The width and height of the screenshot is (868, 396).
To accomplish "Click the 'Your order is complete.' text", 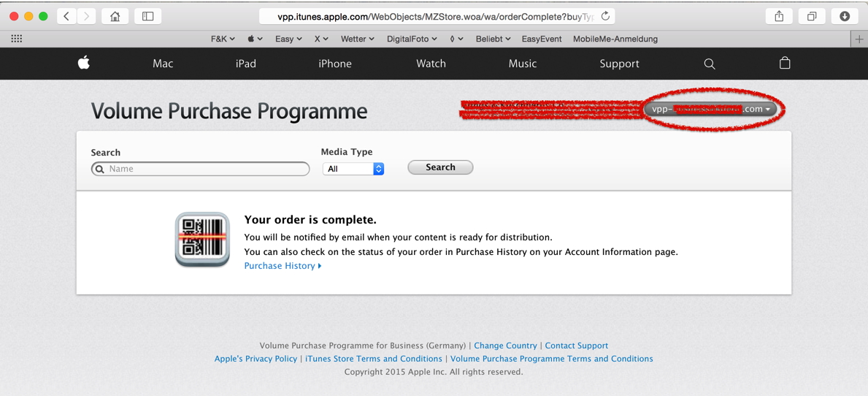I will pyautogui.click(x=310, y=220).
